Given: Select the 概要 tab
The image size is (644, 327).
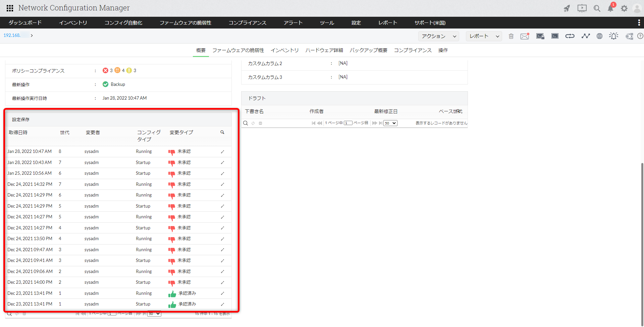Looking at the screenshot, I should 201,50.
